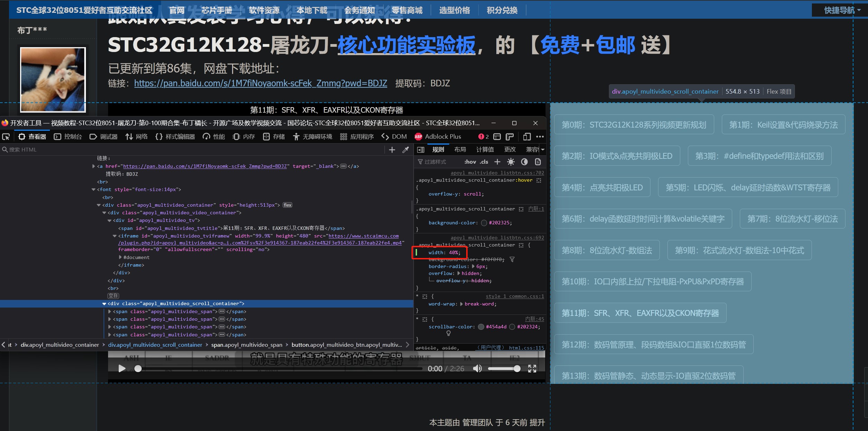Screen dimensions: 868x431
Task: Toggle dark color scheme simulation
Action: click(x=524, y=162)
